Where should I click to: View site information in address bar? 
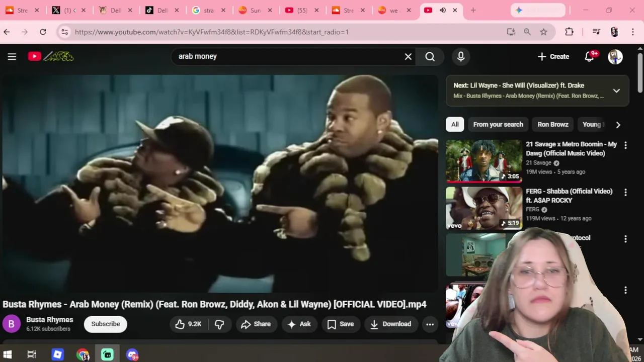(64, 32)
